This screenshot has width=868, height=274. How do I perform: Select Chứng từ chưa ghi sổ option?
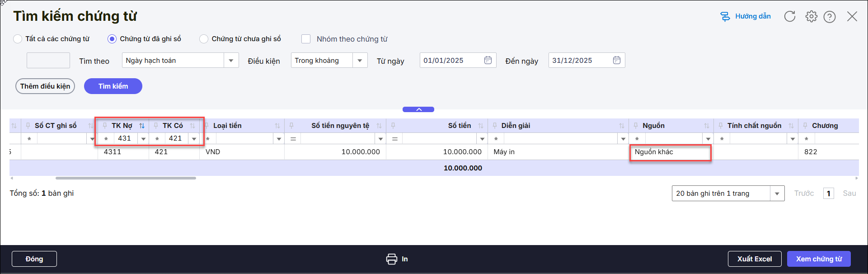204,39
